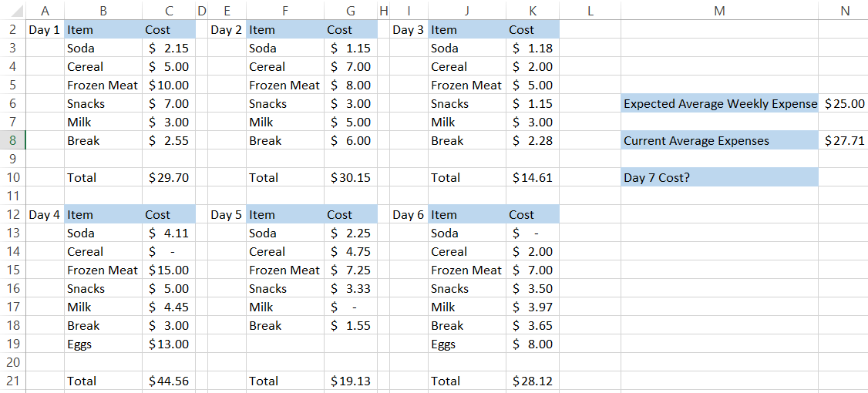Select the $27.71 current average cell
The height and width of the screenshot is (393, 868).
tap(843, 140)
